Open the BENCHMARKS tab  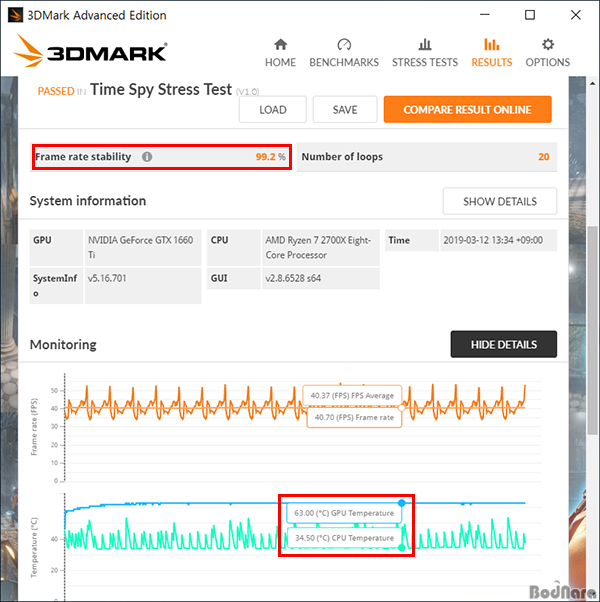pyautogui.click(x=344, y=53)
